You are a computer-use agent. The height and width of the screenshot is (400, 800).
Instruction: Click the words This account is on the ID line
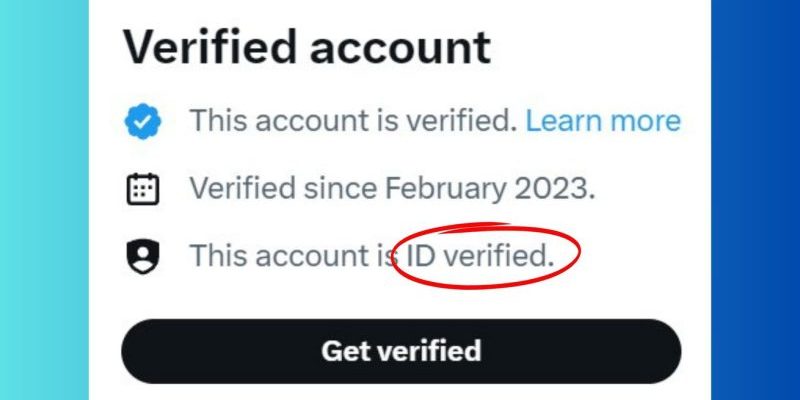294,256
